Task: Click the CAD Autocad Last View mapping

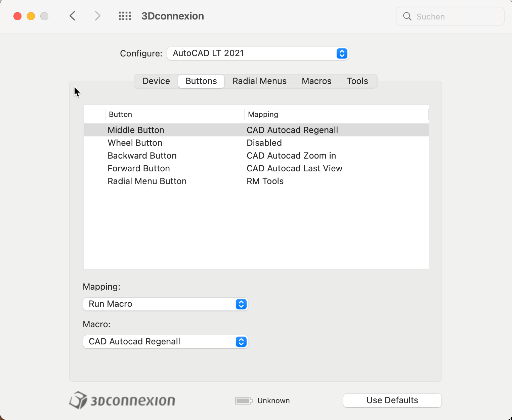Action: click(294, 168)
